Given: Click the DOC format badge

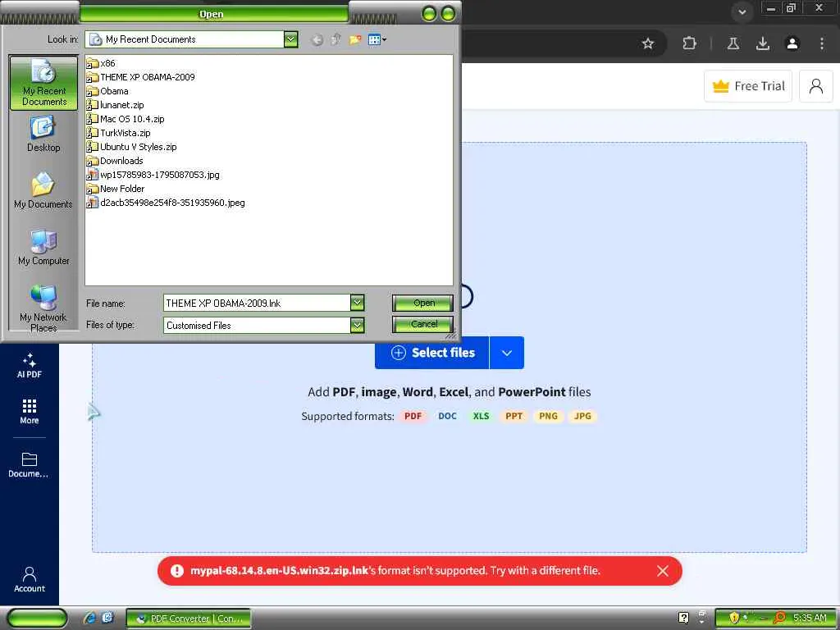Looking at the screenshot, I should point(447,416).
